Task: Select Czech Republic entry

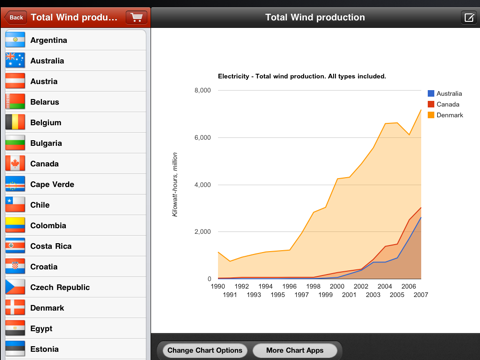Action: [x=75, y=287]
